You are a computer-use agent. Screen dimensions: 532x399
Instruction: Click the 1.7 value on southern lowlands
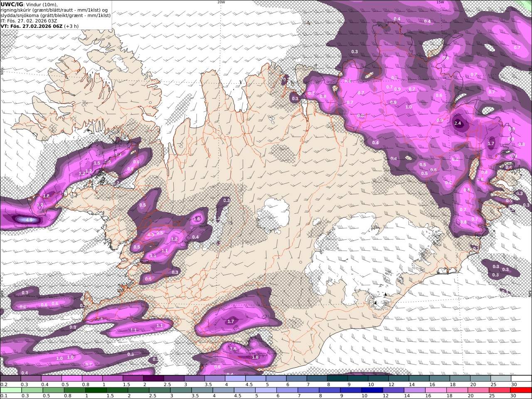(x=231, y=321)
